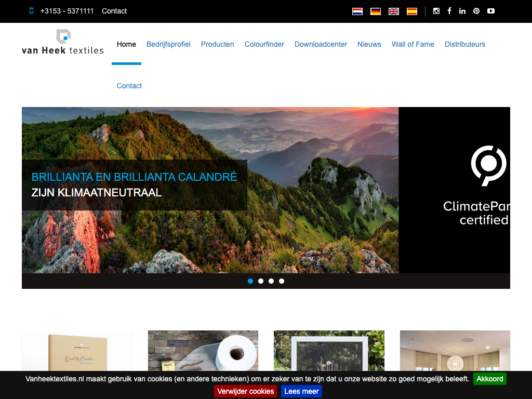This screenshot has height=399, width=532.
Task: Accept cookies with the Akkoord button
Action: pyautogui.click(x=490, y=379)
